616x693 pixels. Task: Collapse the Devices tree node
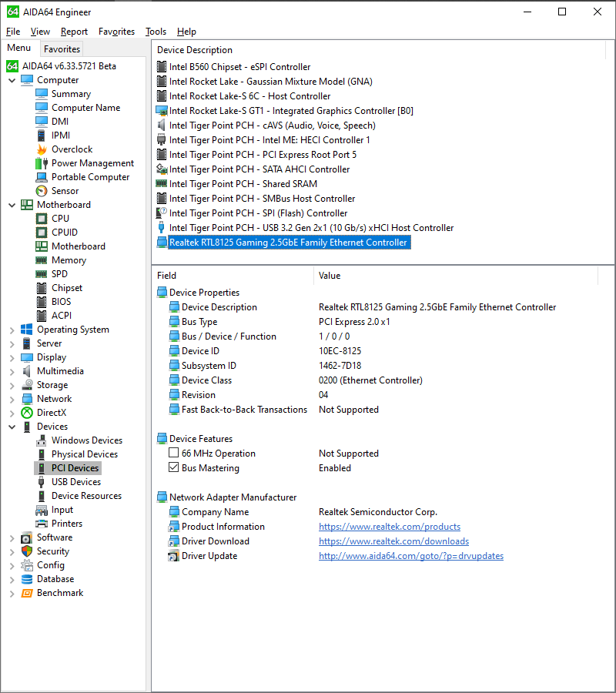(x=12, y=427)
